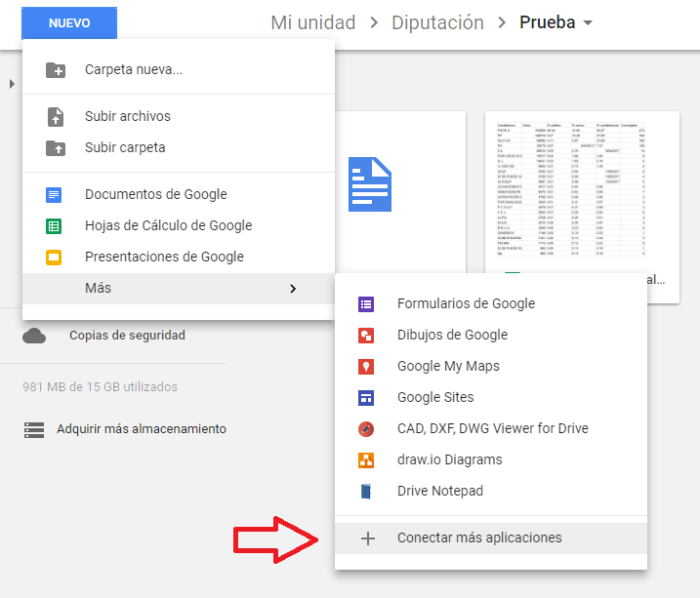Click the red Google Drawings icon

(x=366, y=336)
